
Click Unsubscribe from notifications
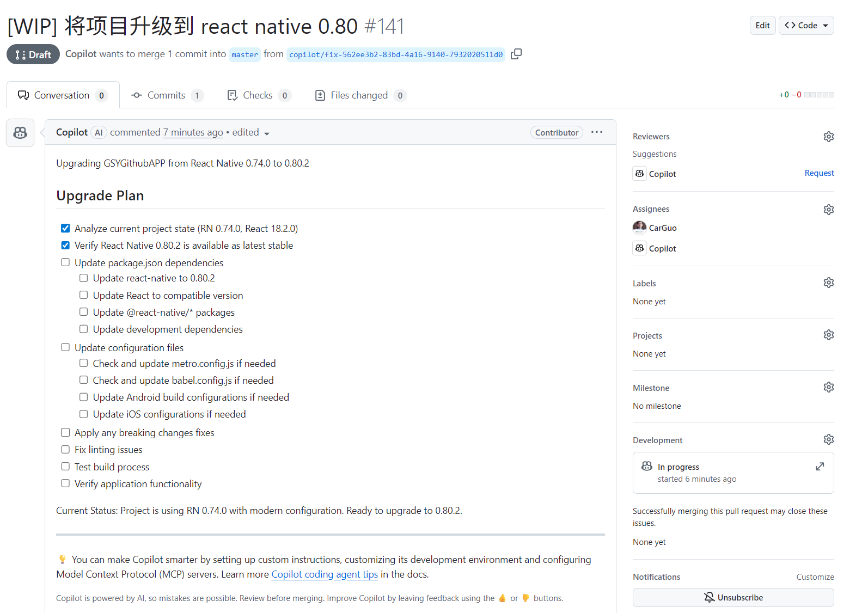pos(733,597)
